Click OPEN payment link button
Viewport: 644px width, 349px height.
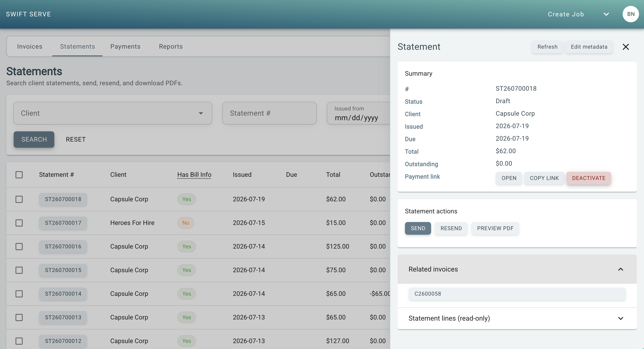click(x=509, y=178)
